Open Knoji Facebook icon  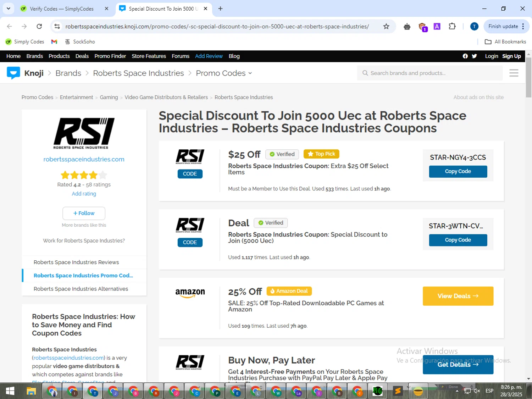click(x=465, y=56)
